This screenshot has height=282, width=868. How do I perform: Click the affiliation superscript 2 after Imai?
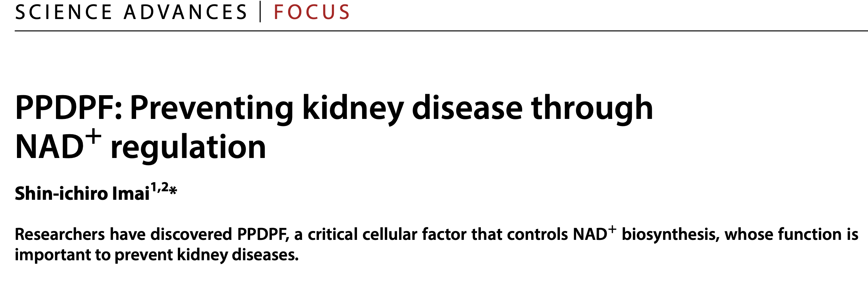(165, 187)
